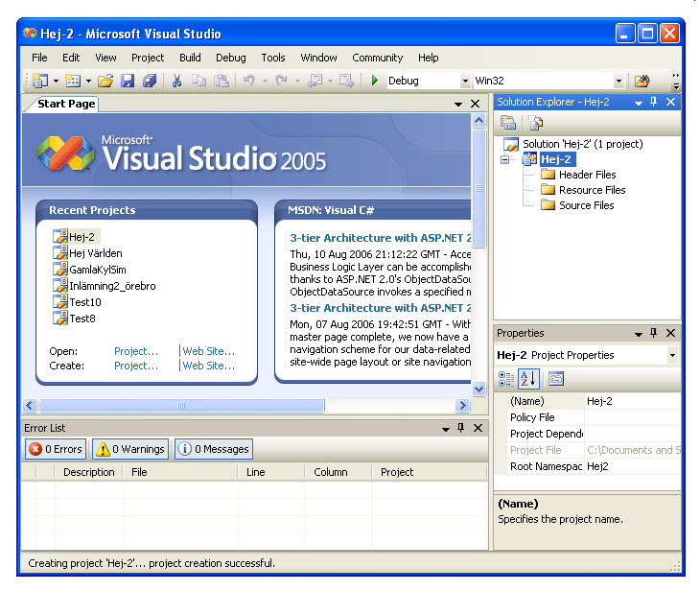Click the Property Pages icon
The width and height of the screenshot is (700, 591).
point(556,379)
